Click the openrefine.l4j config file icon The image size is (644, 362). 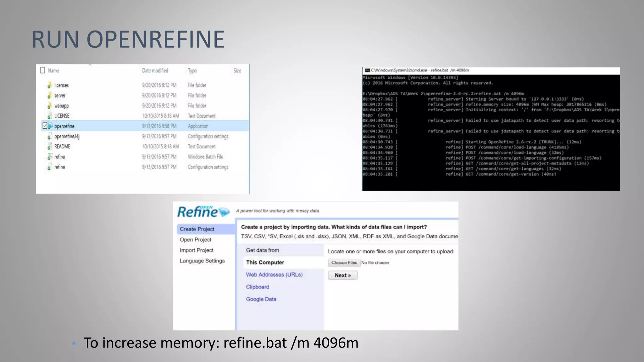(x=49, y=136)
